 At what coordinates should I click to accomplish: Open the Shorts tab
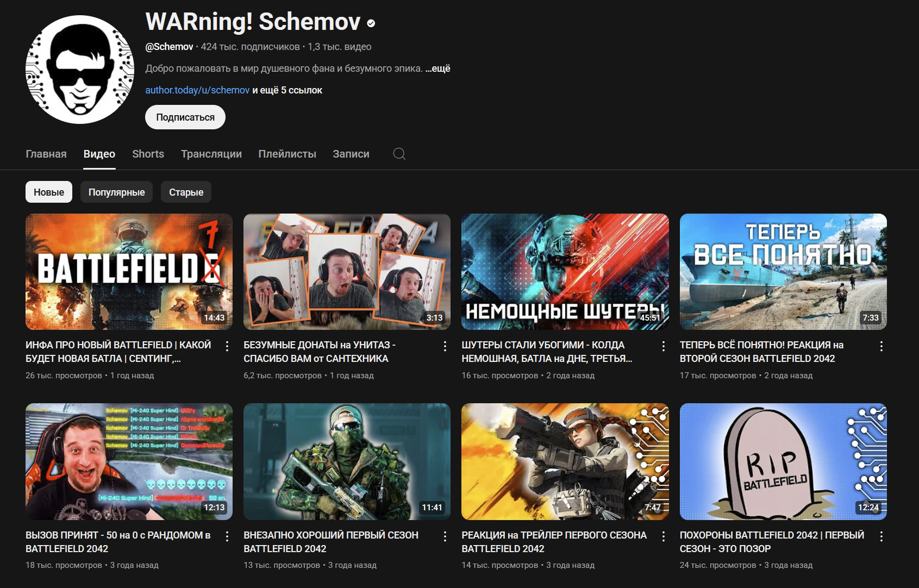pyautogui.click(x=148, y=154)
